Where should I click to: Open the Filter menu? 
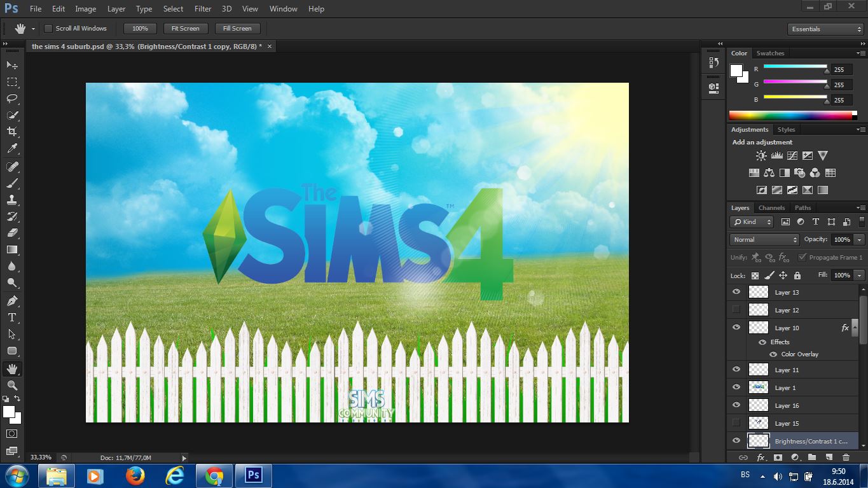[x=203, y=9]
